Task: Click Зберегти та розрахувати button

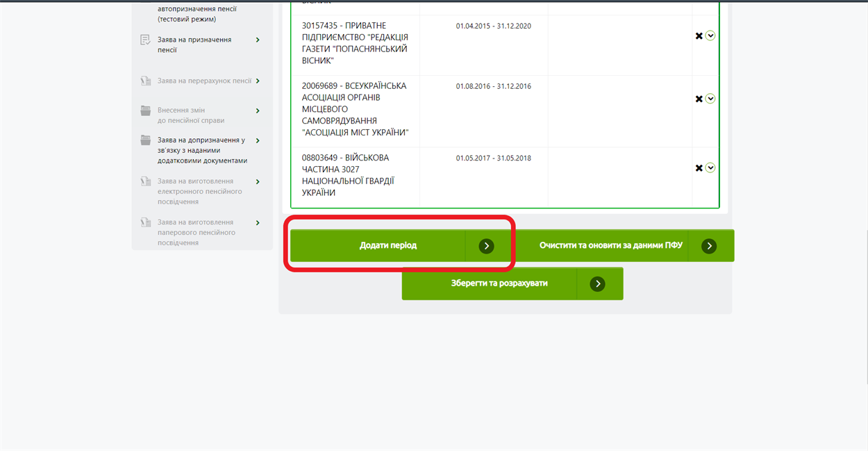Action: tap(512, 284)
